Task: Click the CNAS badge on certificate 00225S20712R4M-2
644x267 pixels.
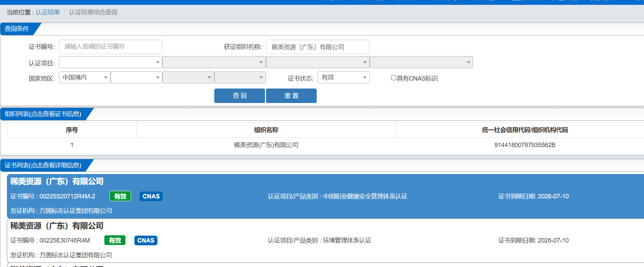Action: click(x=151, y=196)
